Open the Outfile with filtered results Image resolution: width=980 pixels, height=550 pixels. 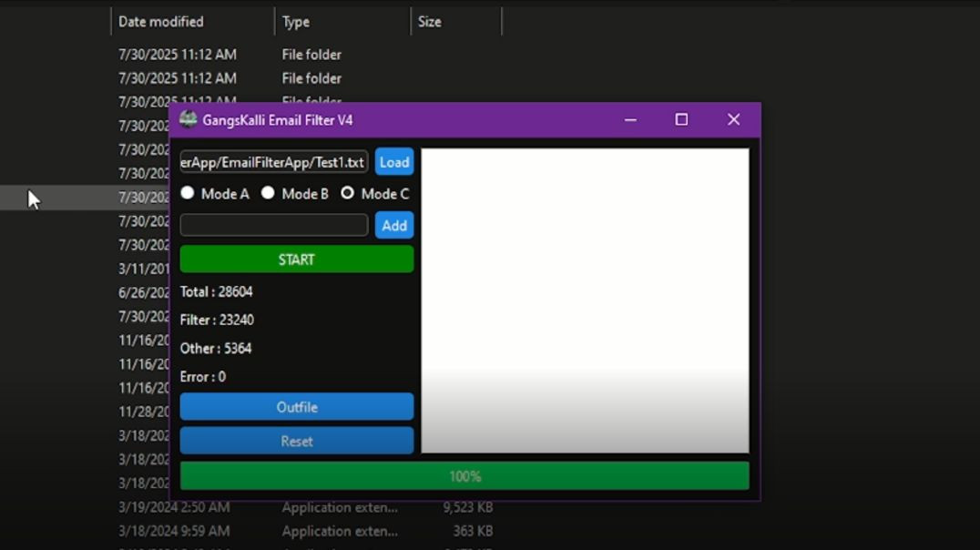pyautogui.click(x=296, y=406)
